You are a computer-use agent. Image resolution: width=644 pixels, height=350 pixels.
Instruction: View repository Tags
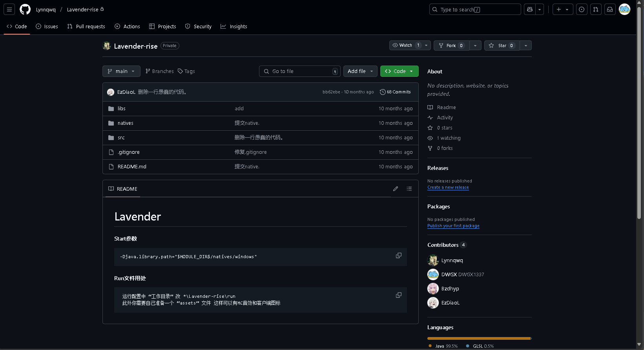(186, 71)
